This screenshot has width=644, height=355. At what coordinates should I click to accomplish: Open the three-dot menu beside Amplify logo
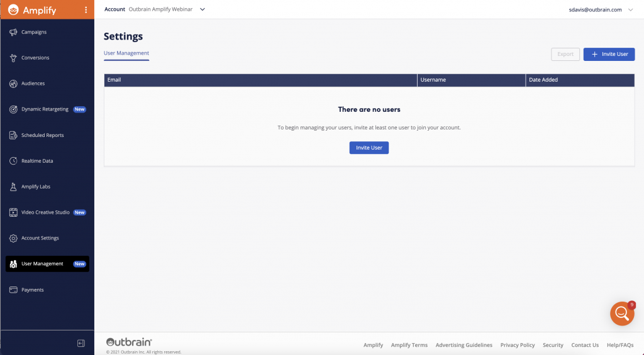(86, 10)
